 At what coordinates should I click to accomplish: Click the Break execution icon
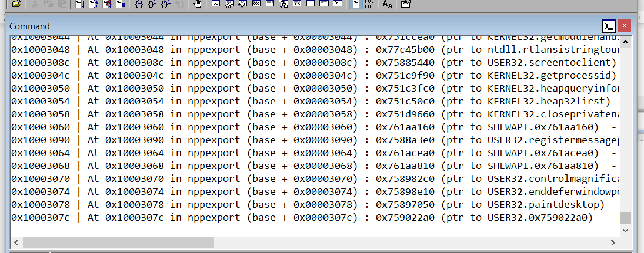tap(121, 4)
